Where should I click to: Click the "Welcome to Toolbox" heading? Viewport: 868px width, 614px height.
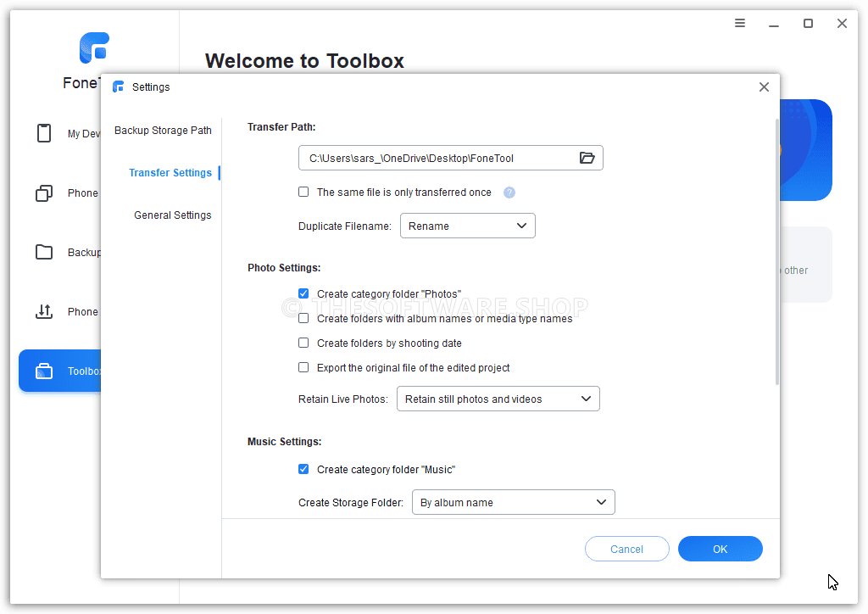[x=304, y=61]
